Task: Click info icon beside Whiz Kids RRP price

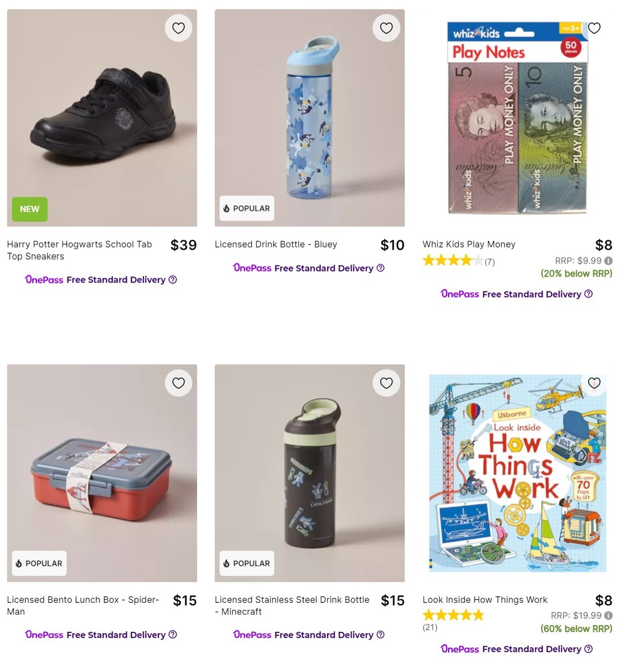Action: click(x=608, y=261)
